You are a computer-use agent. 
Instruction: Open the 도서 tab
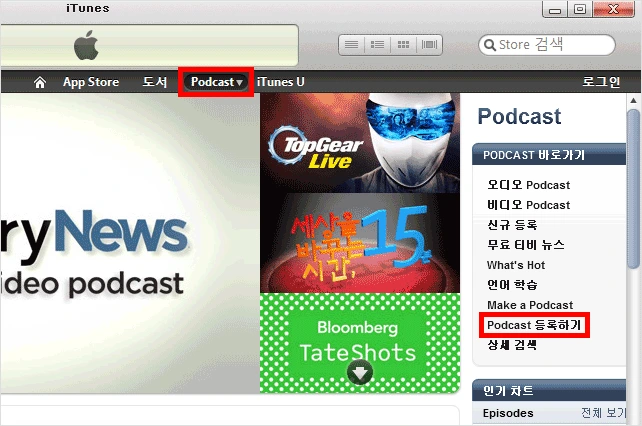(154, 82)
